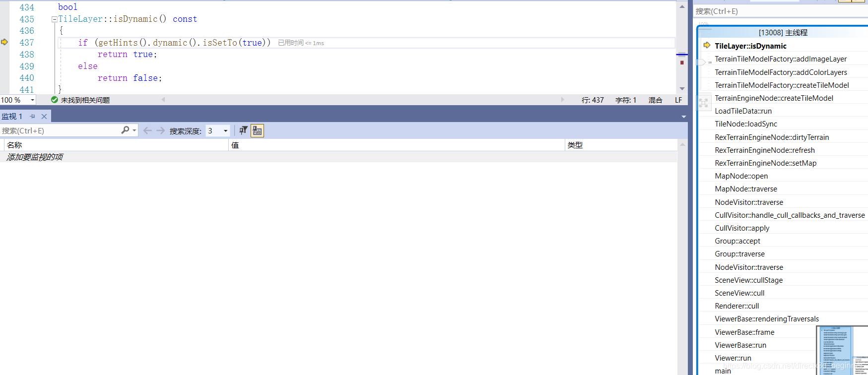The image size is (868, 375).
Task: Open the watch search options dropdown arrow
Action: click(x=134, y=130)
